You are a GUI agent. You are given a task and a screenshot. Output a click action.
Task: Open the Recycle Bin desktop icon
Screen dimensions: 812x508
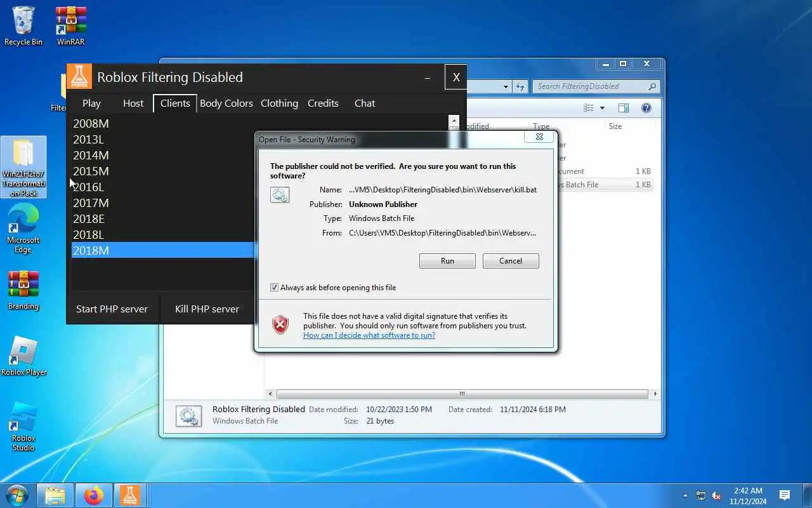click(x=23, y=26)
